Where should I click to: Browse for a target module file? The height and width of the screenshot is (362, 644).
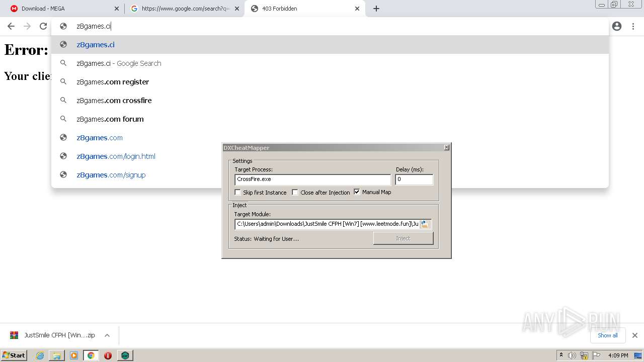(425, 224)
